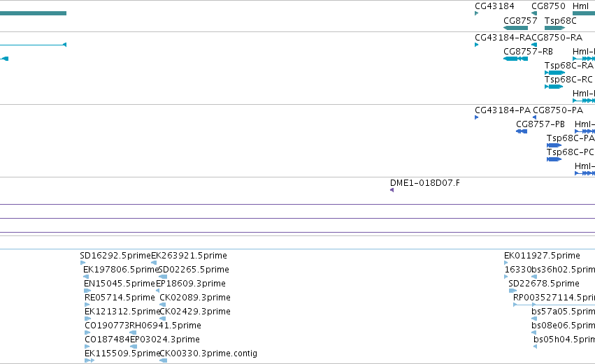Select EST SD16292.5prime
This screenshot has height=364, width=595.
[x=115, y=256]
